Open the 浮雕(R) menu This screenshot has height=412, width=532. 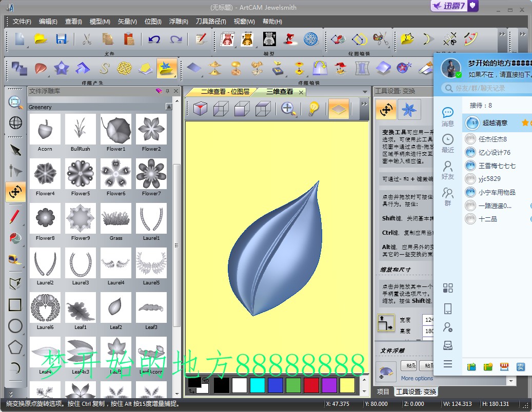179,22
